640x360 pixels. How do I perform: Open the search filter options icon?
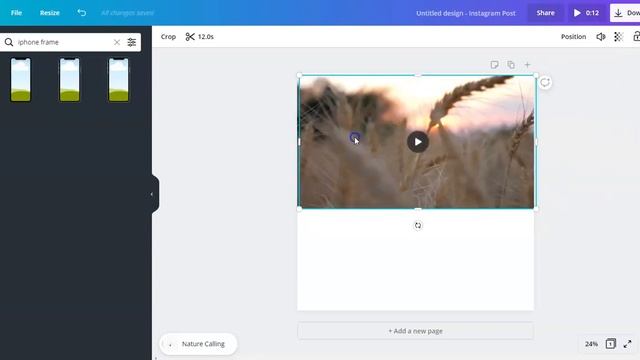coord(131,42)
